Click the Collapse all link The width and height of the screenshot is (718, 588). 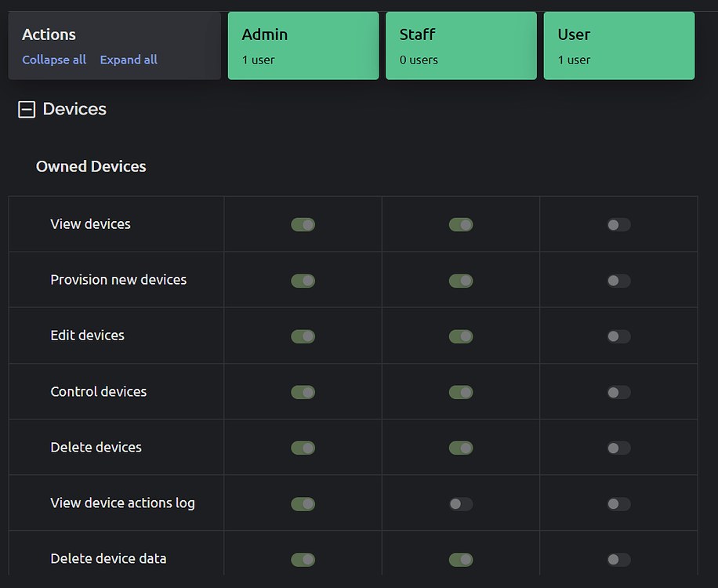pos(53,60)
